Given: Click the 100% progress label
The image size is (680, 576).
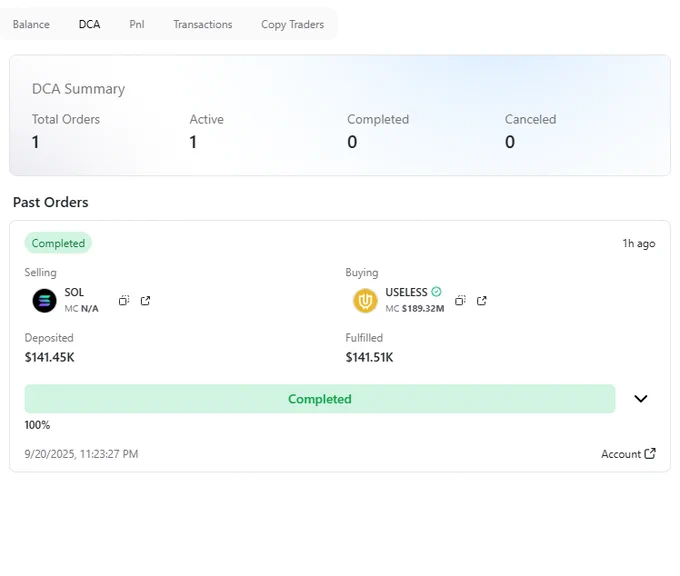Looking at the screenshot, I should (37, 425).
